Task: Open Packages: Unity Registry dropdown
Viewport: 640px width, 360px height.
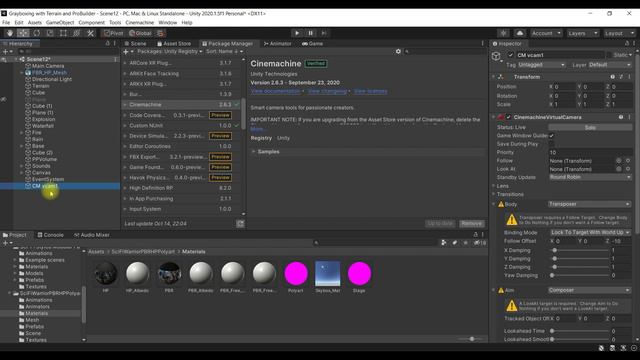Action: tap(169, 51)
